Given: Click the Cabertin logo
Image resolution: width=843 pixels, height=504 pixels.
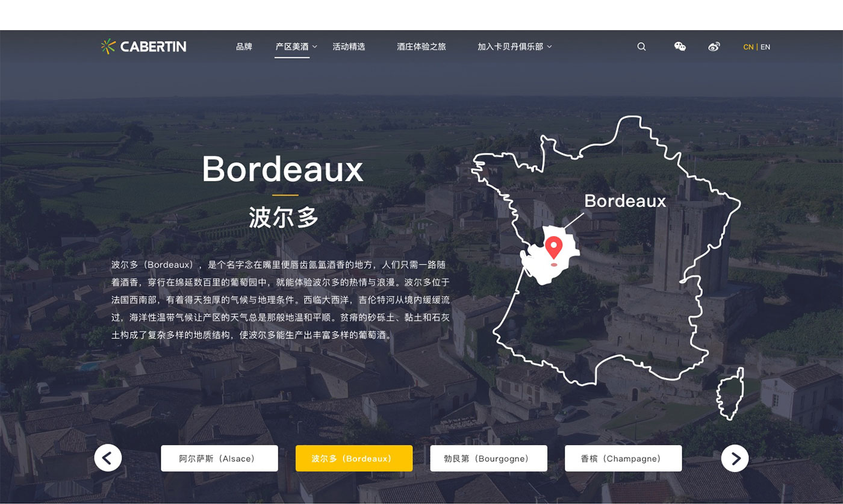Looking at the screenshot, I should pyautogui.click(x=143, y=46).
